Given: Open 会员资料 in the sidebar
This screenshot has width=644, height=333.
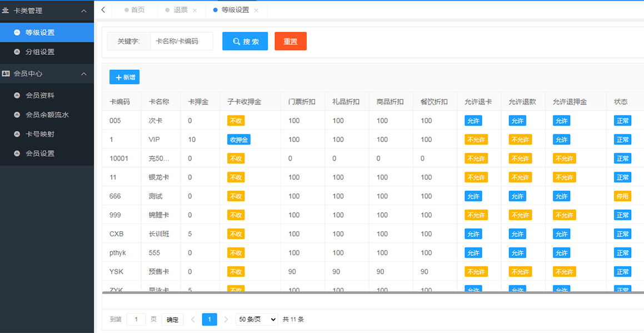Looking at the screenshot, I should click(x=40, y=95).
